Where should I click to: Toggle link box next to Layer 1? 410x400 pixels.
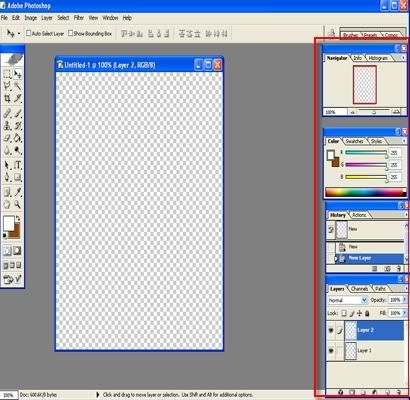click(339, 351)
